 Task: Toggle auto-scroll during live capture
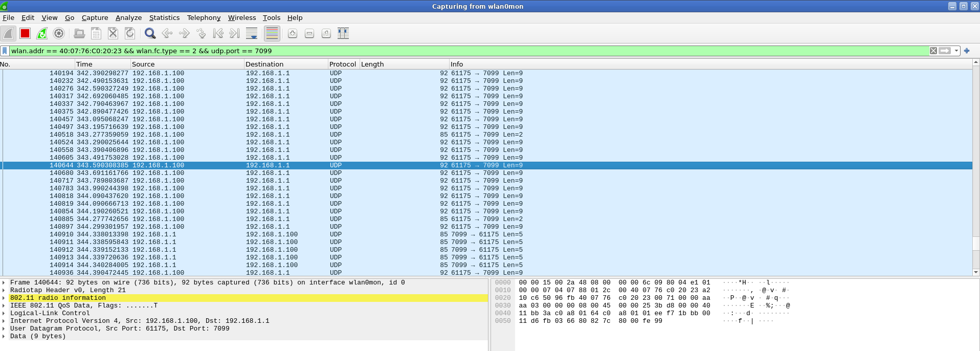tap(252, 34)
